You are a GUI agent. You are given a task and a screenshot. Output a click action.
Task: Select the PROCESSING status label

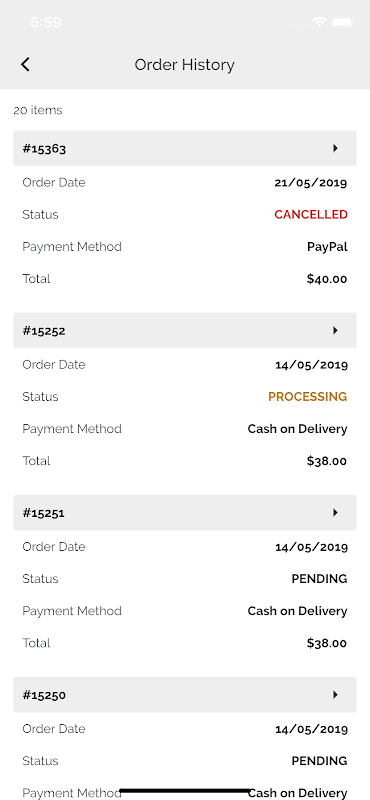coord(308,397)
